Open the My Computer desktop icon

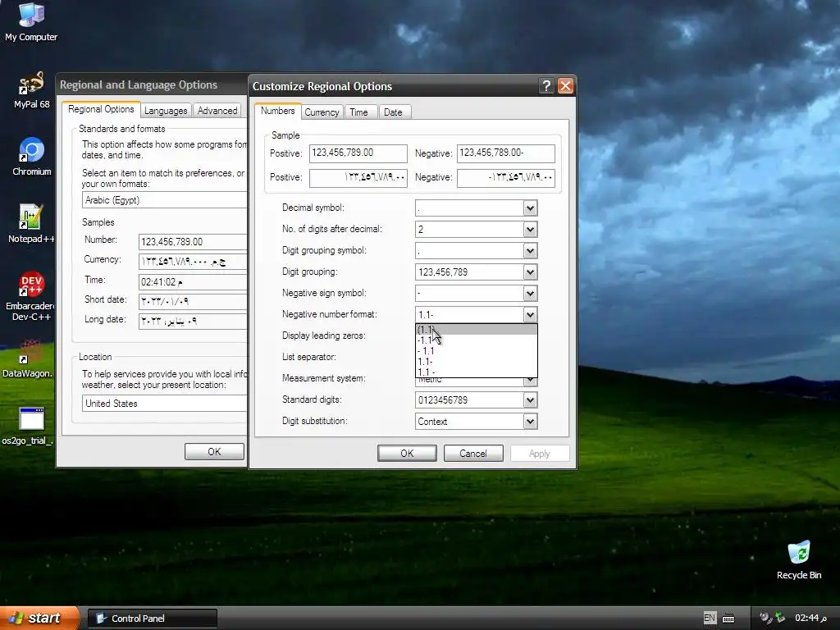point(31,22)
